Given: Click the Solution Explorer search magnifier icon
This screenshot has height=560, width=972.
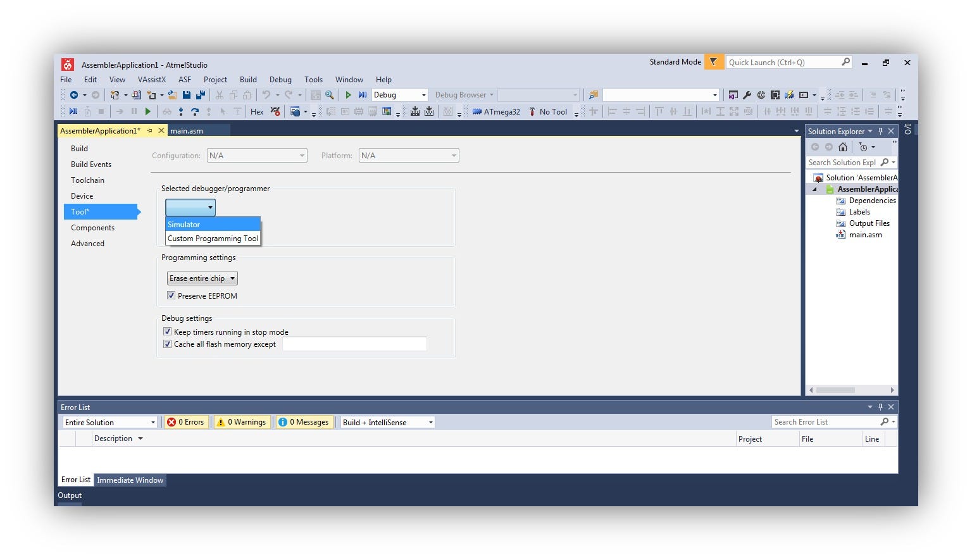Looking at the screenshot, I should (x=885, y=163).
